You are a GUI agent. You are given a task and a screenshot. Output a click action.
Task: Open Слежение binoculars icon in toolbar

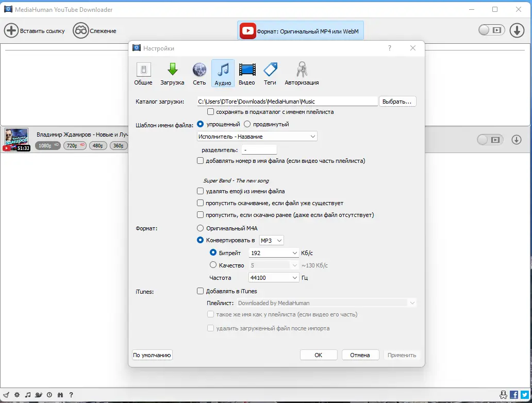(x=81, y=30)
